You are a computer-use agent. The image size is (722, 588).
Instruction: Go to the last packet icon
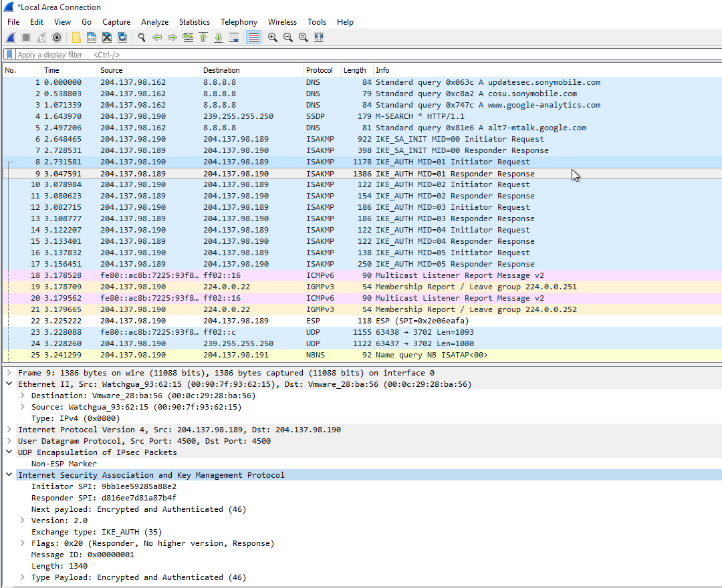point(219,37)
